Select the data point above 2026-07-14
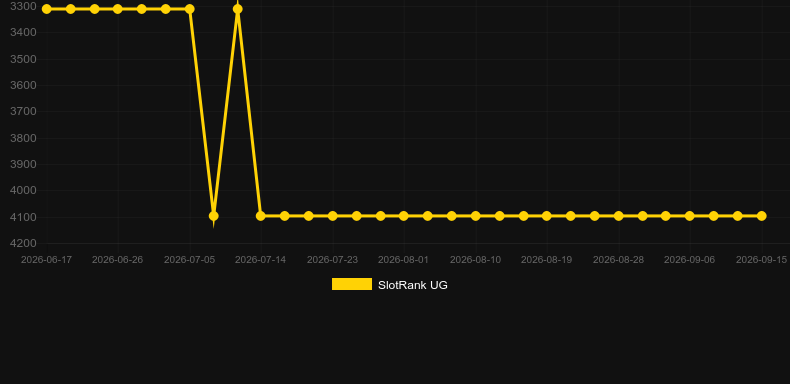Viewport: 790px width, 384px height. pyautogui.click(x=260, y=216)
